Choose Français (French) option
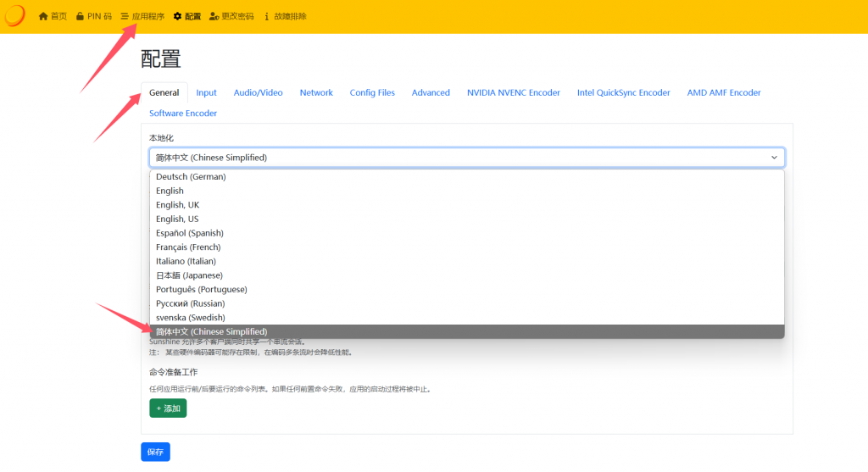 pos(467,247)
